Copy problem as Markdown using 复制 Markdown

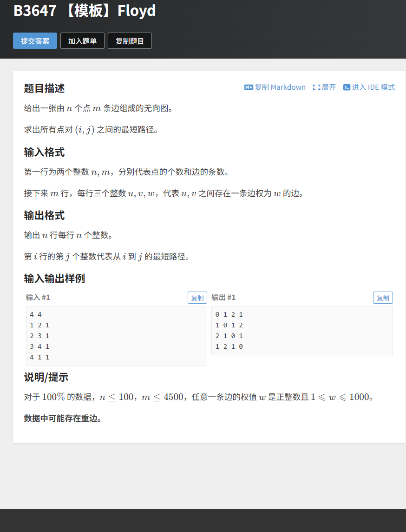coord(279,87)
